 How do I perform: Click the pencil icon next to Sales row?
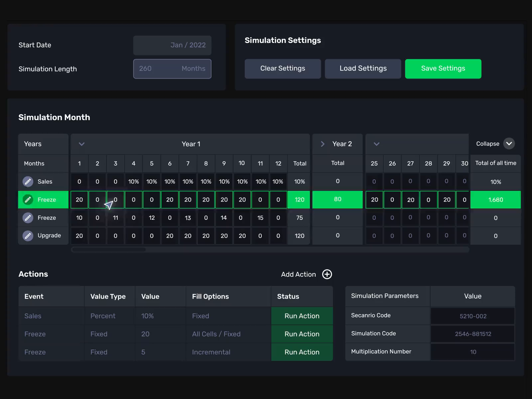point(28,182)
